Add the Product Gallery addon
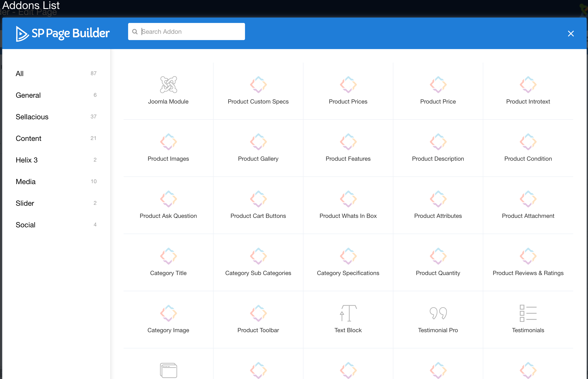Viewport: 588px width, 379px height. click(x=258, y=148)
